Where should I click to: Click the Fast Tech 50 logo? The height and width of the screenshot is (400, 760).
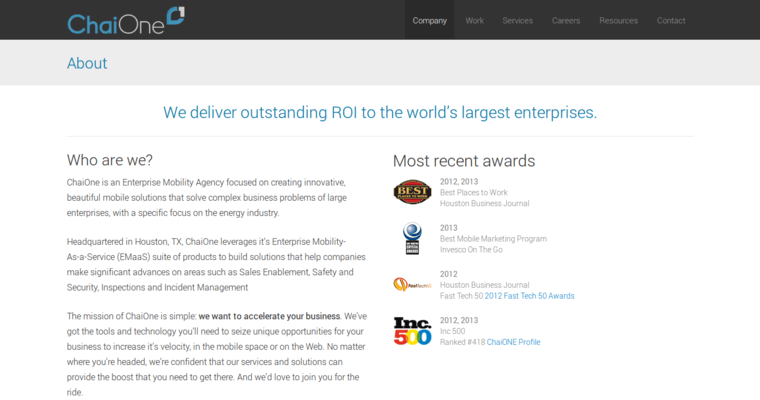point(412,284)
